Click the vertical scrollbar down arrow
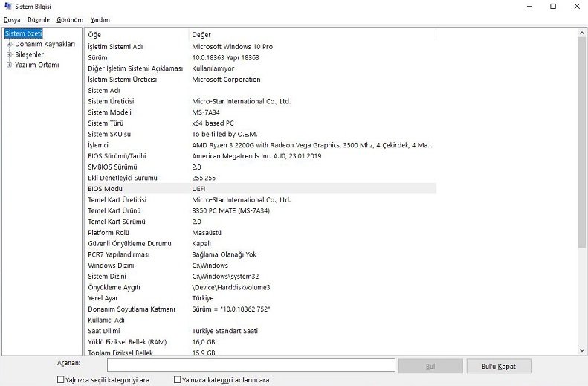The image size is (588, 386). (581, 350)
